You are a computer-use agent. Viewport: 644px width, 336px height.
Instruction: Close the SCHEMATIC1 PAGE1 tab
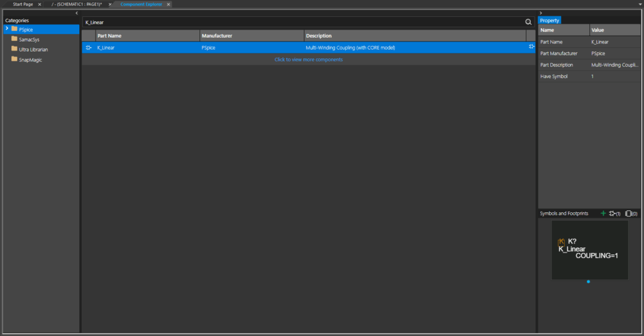click(109, 4)
